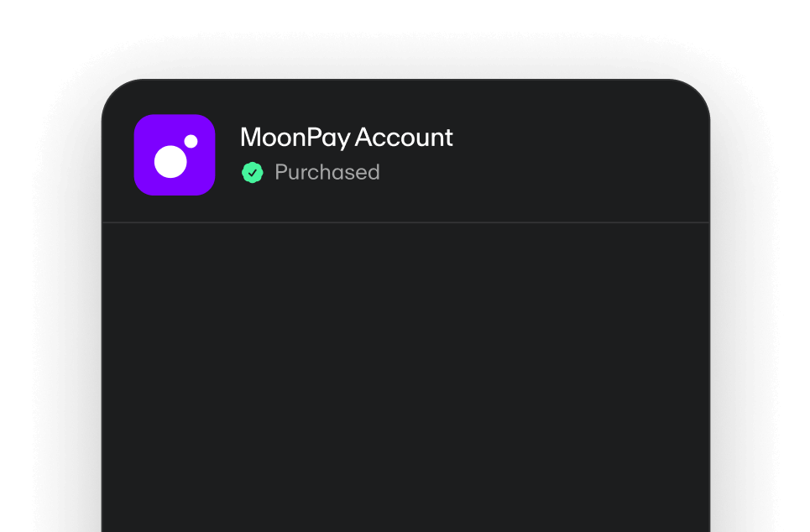Click the large white circle in the MoonPay logo
Image resolution: width=810 pixels, height=532 pixels.
pyautogui.click(x=170, y=161)
